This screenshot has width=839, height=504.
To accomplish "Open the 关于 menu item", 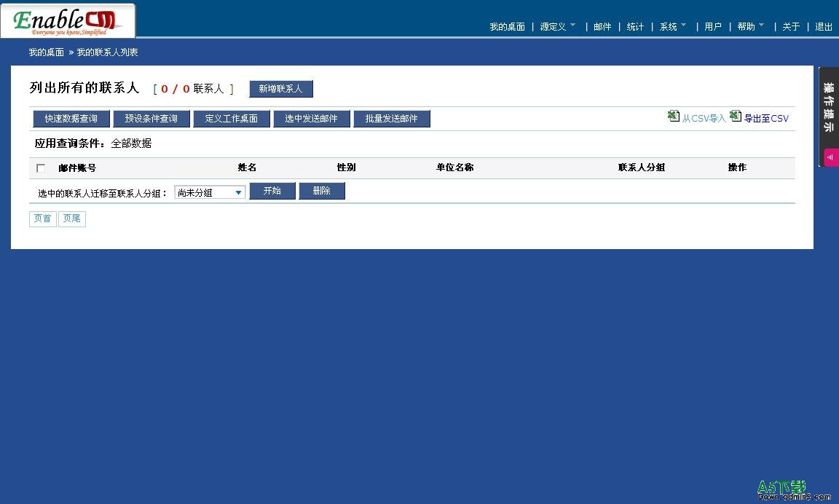I will [791, 26].
